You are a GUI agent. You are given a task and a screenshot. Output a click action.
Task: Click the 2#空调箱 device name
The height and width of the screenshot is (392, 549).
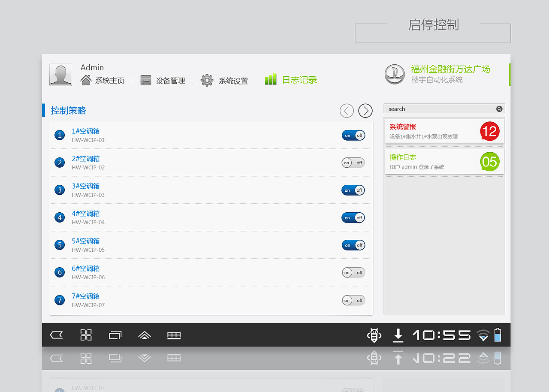click(86, 159)
